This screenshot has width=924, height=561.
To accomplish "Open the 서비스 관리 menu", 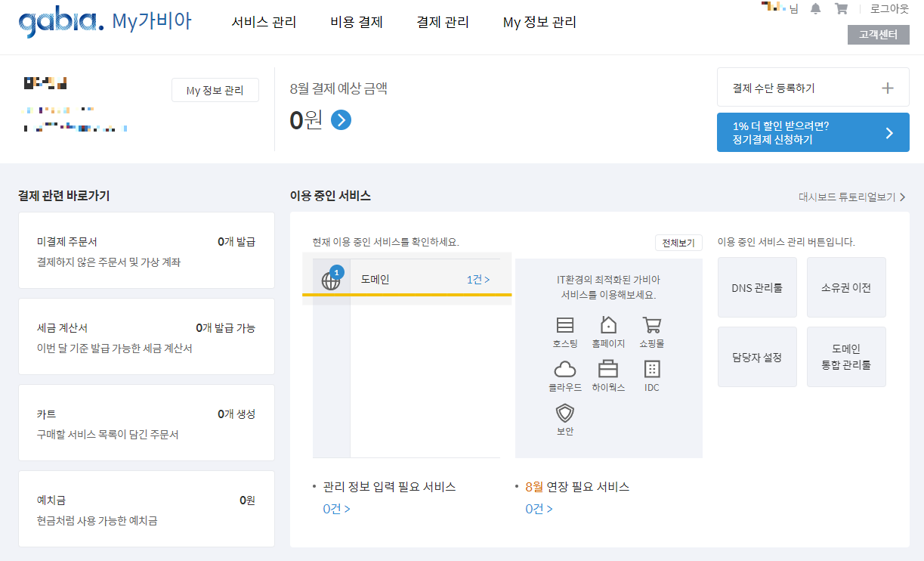I will 264,23.
